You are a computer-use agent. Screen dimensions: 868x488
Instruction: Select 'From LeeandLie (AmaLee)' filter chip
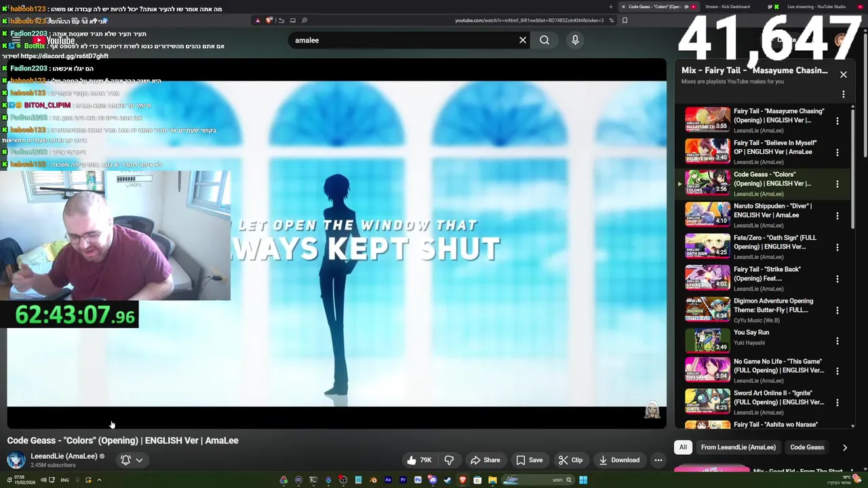point(738,447)
